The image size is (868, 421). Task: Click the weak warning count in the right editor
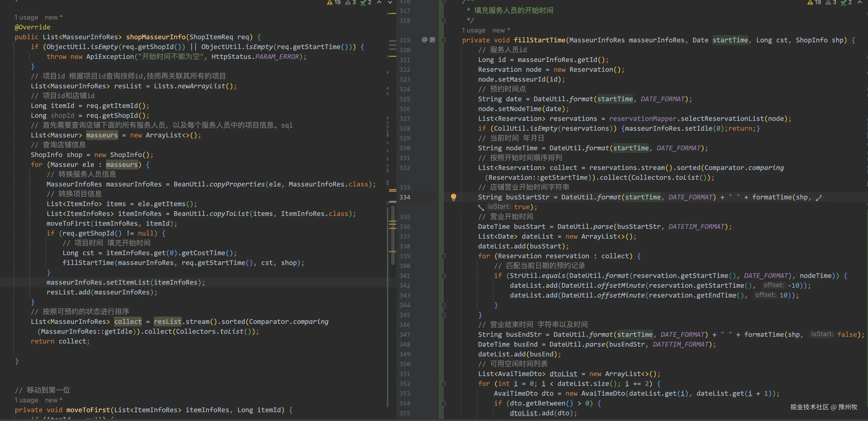point(831,2)
